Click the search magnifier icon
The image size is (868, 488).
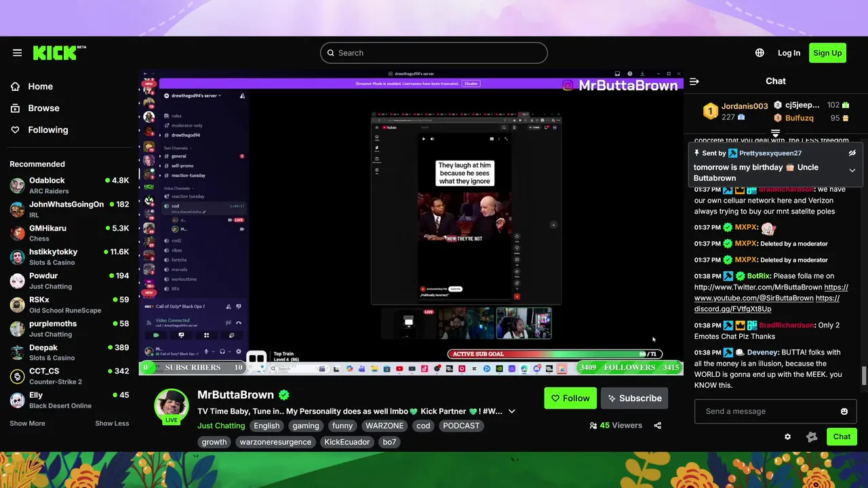click(x=331, y=53)
